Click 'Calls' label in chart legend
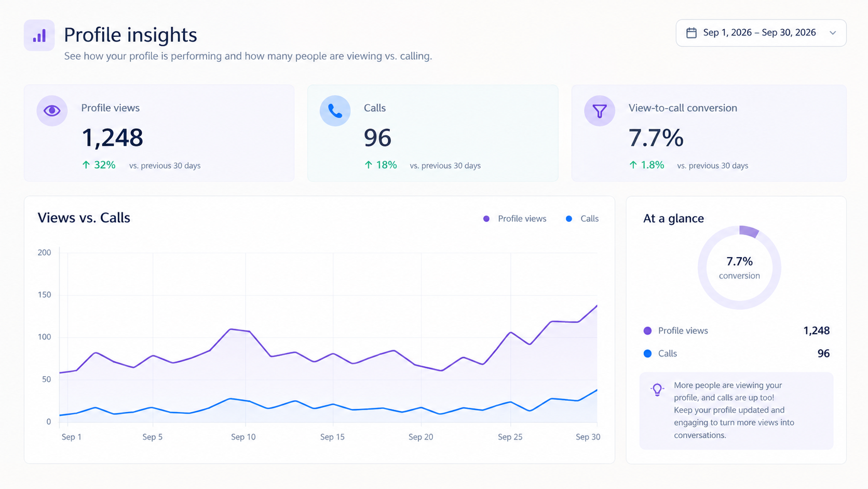Viewport: 868px width, 489px height. (x=590, y=219)
